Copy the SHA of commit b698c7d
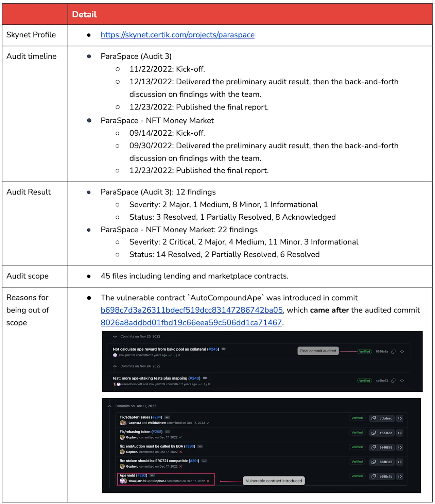Screen dimensions: 435x504 [373, 476]
